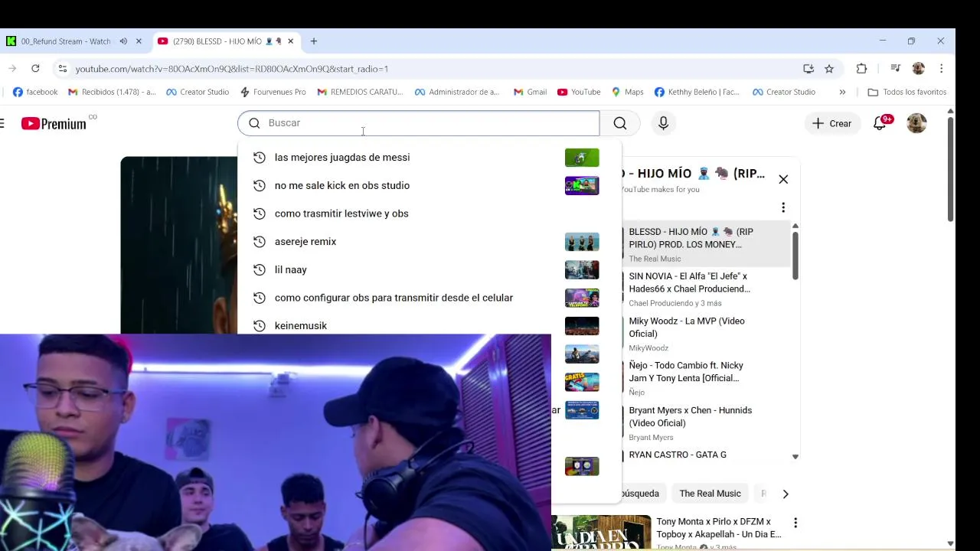The width and height of the screenshot is (980, 551).
Task: Bookmark this page with star icon
Action: point(829,69)
